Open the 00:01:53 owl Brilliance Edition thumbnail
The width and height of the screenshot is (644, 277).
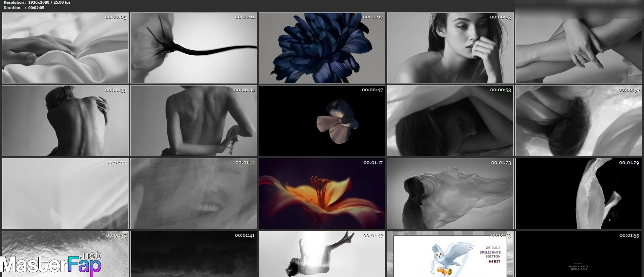click(x=450, y=254)
